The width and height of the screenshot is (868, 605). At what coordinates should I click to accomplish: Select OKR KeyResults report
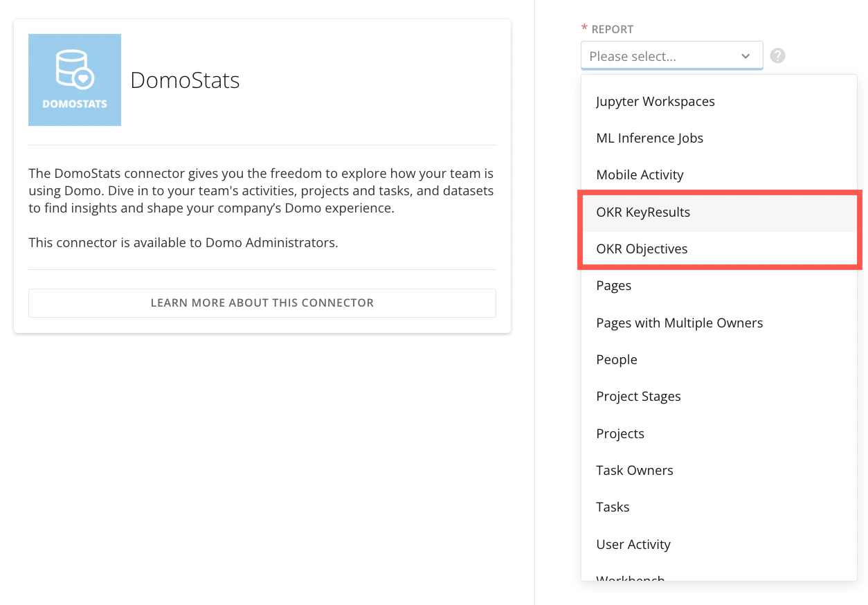click(x=718, y=212)
